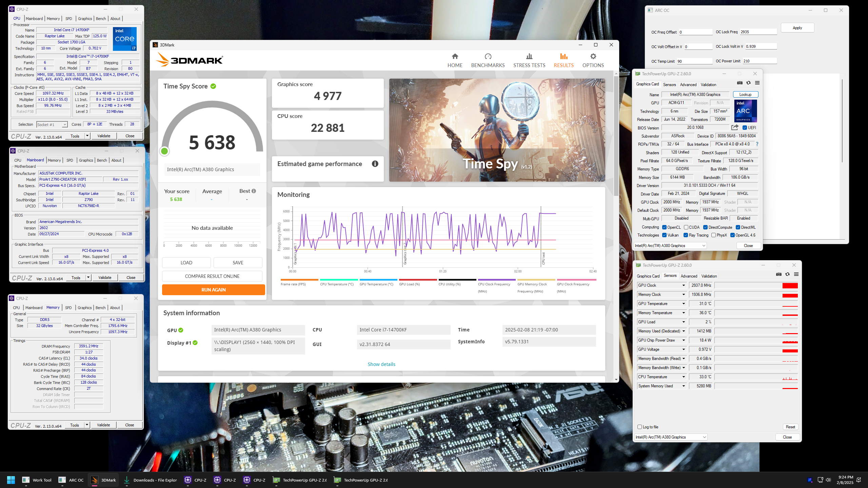The height and width of the screenshot is (488, 868).
Task: Open GPU selector dropdown in GPU-Z Sensors window
Action: point(670,437)
